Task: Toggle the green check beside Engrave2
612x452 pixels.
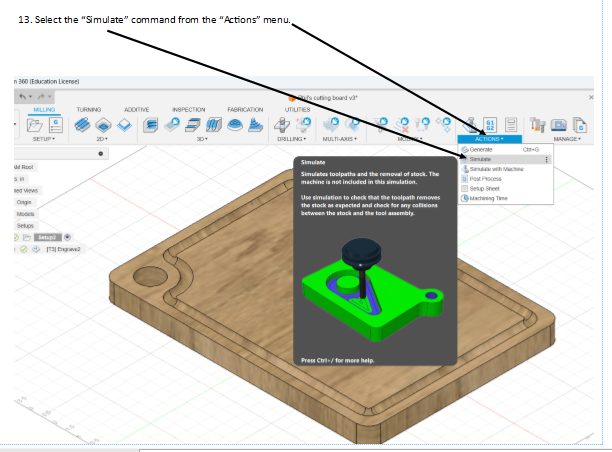Action: pos(24,249)
